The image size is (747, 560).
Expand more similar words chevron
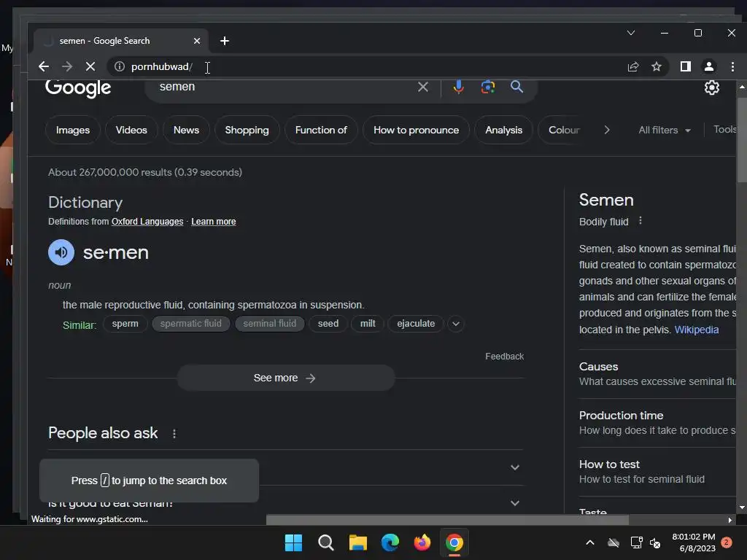455,324
